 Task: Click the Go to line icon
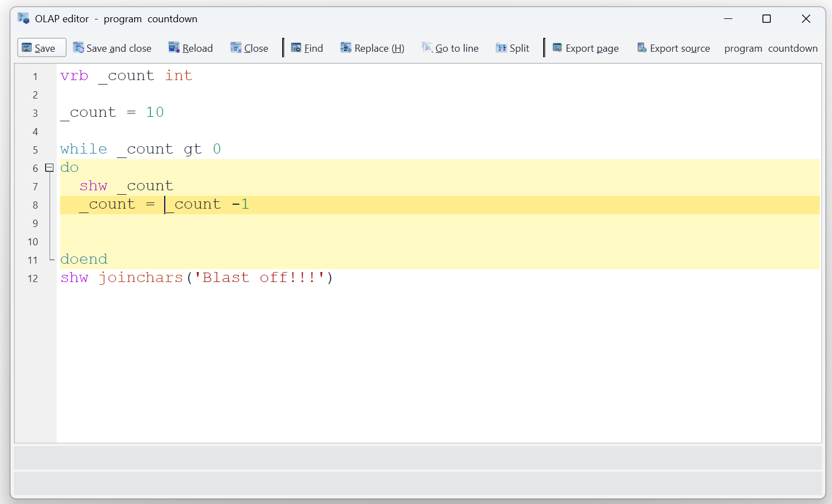pos(427,47)
